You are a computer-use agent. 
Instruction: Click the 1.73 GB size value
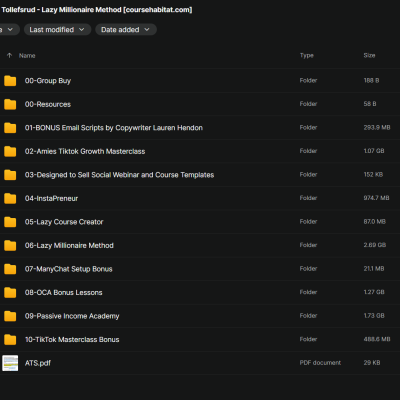pos(374,316)
